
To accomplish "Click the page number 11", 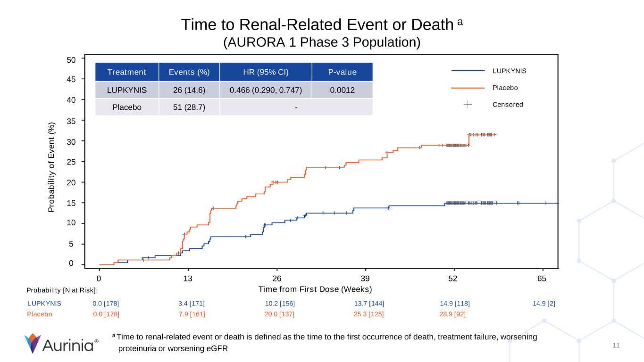I will pos(616,346).
